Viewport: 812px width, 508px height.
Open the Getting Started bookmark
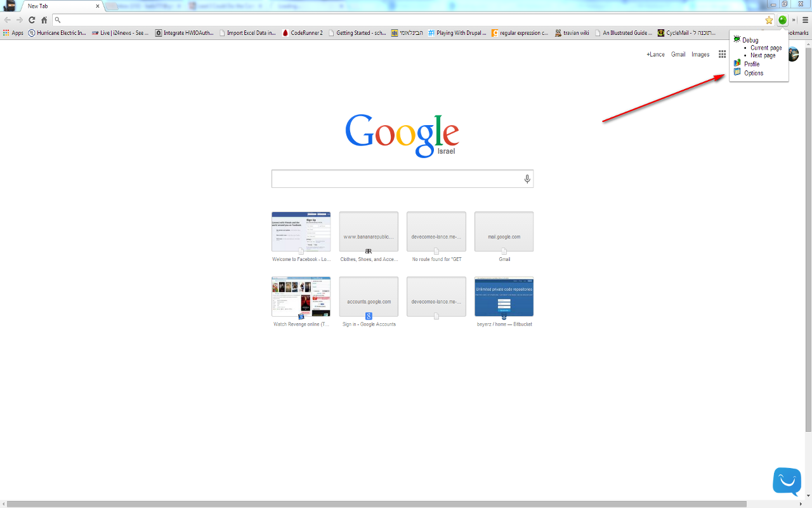coord(357,33)
